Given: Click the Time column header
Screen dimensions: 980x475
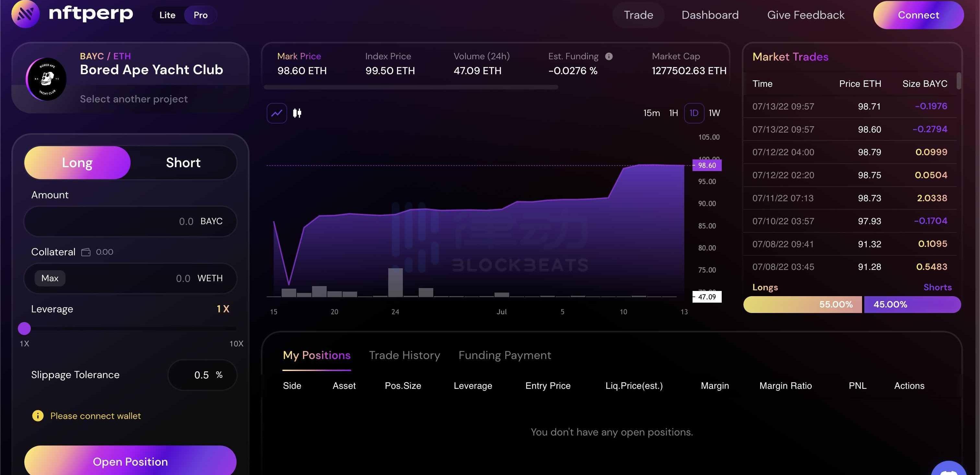Looking at the screenshot, I should coord(762,84).
